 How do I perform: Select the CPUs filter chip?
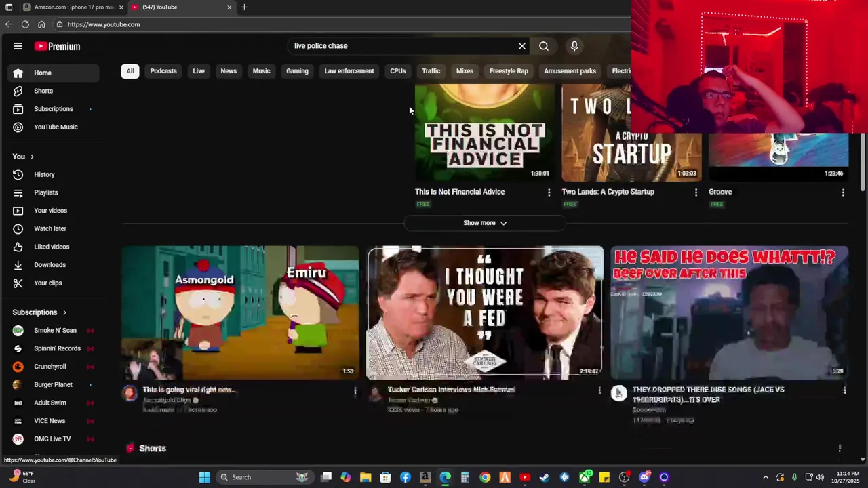(398, 71)
